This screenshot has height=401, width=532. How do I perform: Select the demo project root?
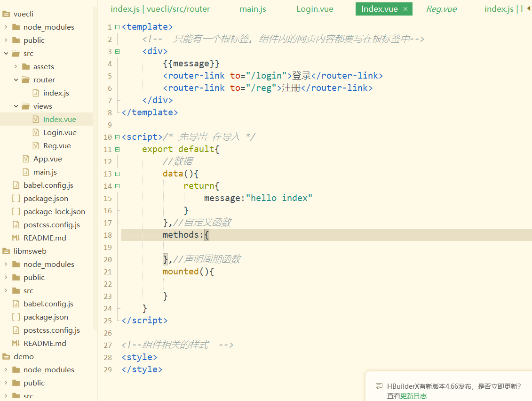pos(24,356)
